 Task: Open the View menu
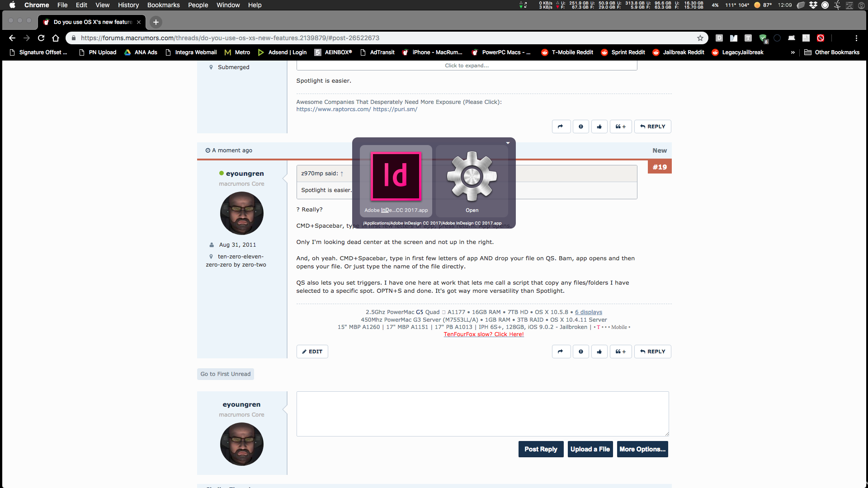tap(103, 5)
